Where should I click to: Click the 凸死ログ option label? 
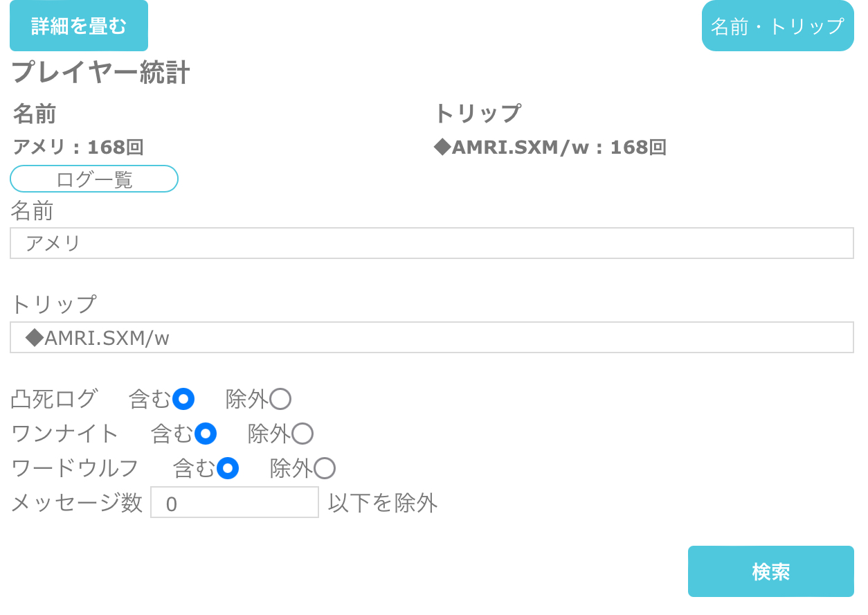click(x=55, y=399)
